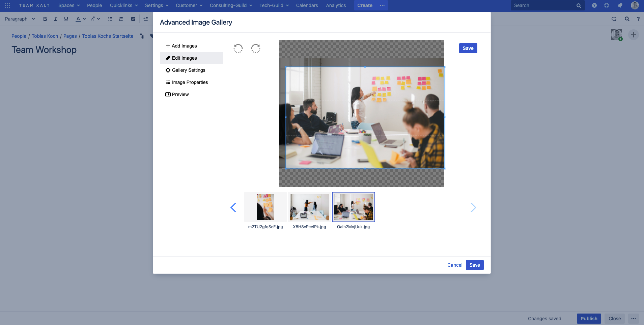Click the search magnifier in the header

point(579,5)
